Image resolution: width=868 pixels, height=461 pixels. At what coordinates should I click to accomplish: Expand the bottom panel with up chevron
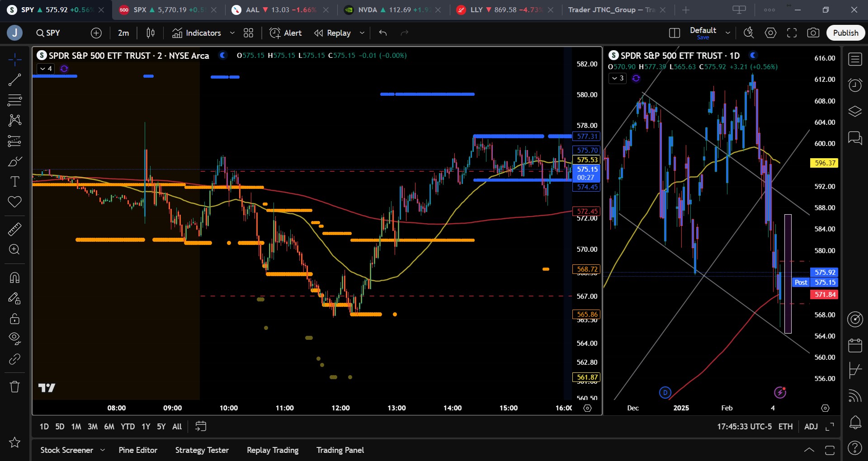(809, 450)
